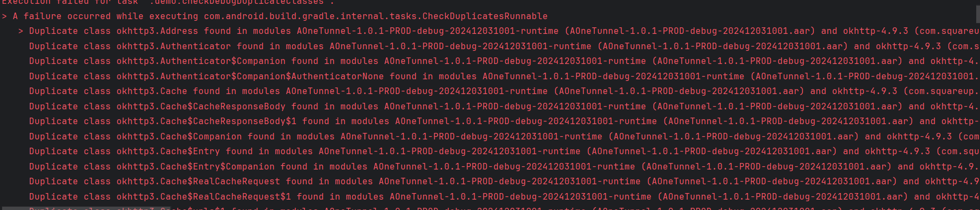Click the partially visible "Execution failed" top line
Viewport: 980px width, 210px height.
[x=168, y=2]
